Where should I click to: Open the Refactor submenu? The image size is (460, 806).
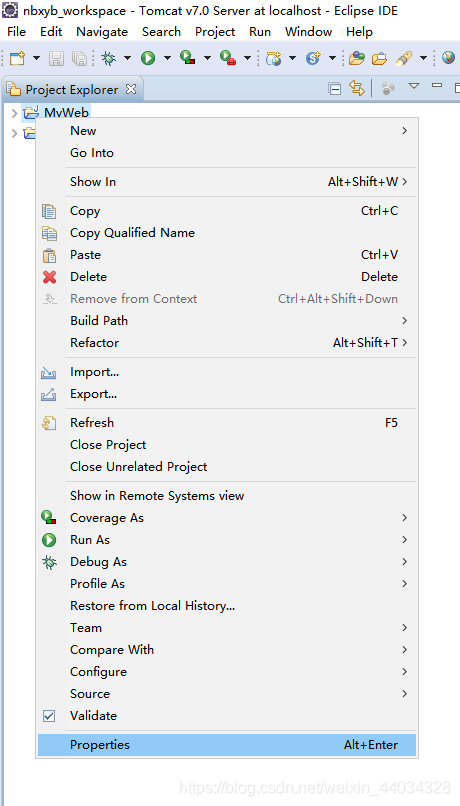click(x=227, y=343)
